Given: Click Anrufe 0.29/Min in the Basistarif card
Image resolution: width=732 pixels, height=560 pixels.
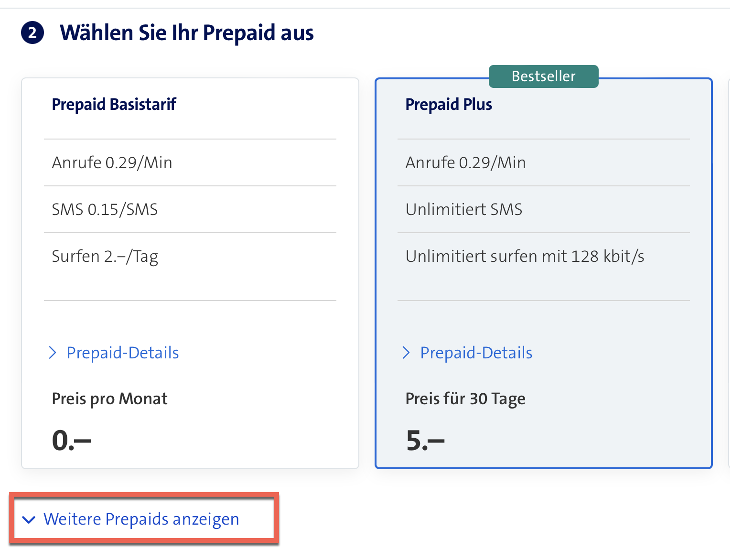Looking at the screenshot, I should [112, 163].
